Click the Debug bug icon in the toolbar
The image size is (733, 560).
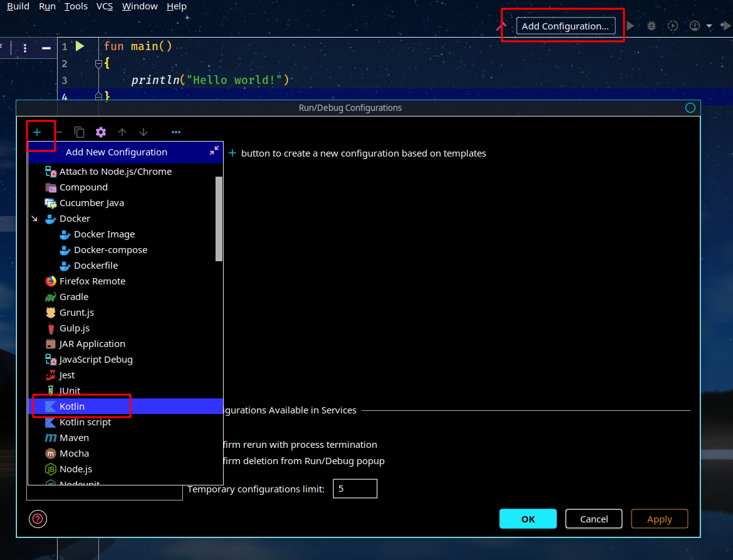(651, 26)
